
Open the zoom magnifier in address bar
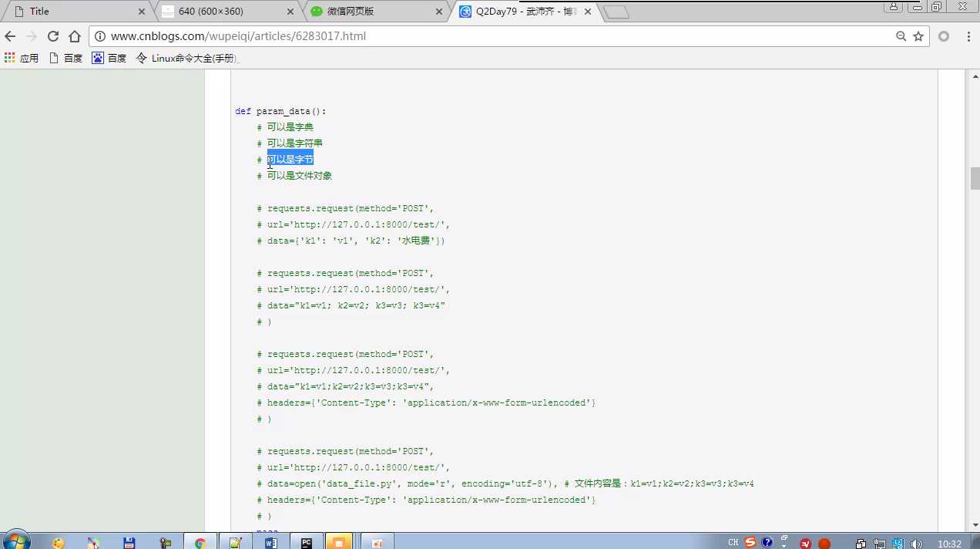point(901,36)
